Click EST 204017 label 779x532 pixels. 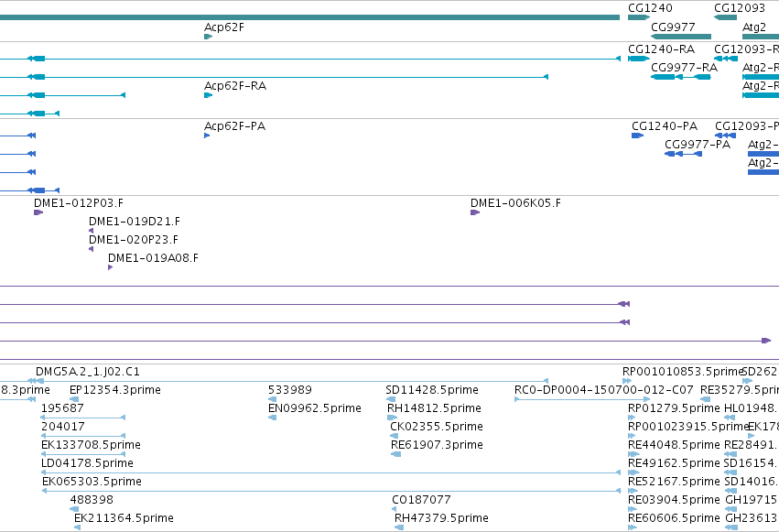point(62,427)
